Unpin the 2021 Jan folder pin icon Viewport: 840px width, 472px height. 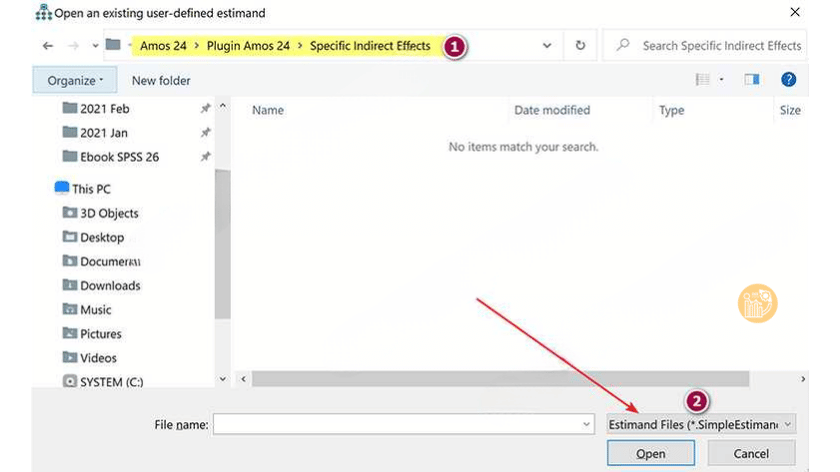pyautogui.click(x=205, y=132)
